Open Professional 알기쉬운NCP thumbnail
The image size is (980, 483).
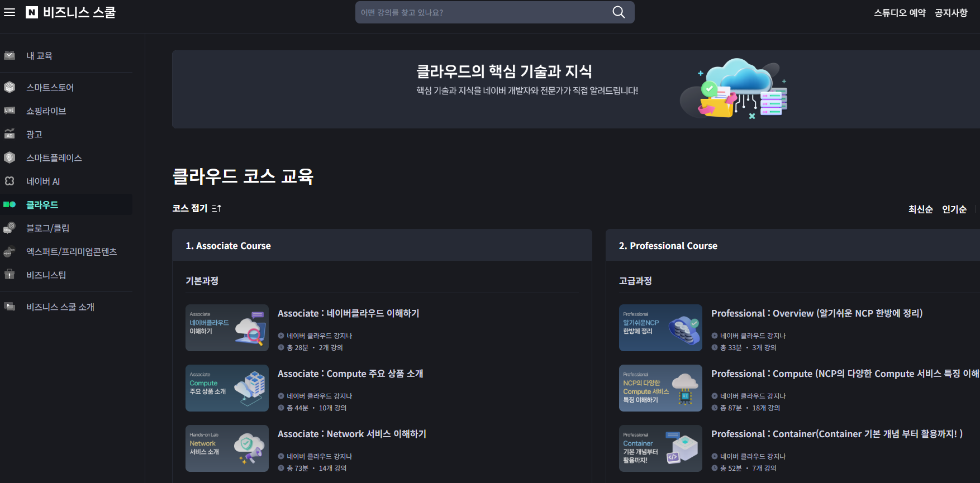pyautogui.click(x=660, y=328)
